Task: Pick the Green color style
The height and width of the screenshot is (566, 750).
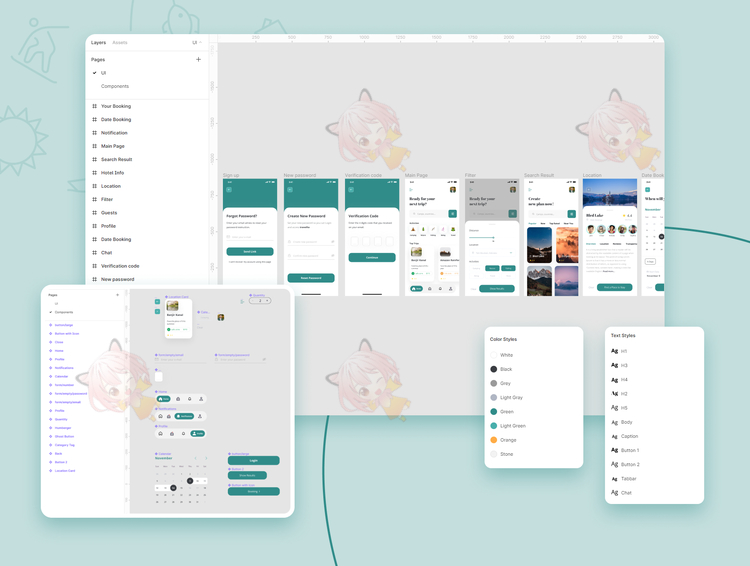Action: pos(502,411)
